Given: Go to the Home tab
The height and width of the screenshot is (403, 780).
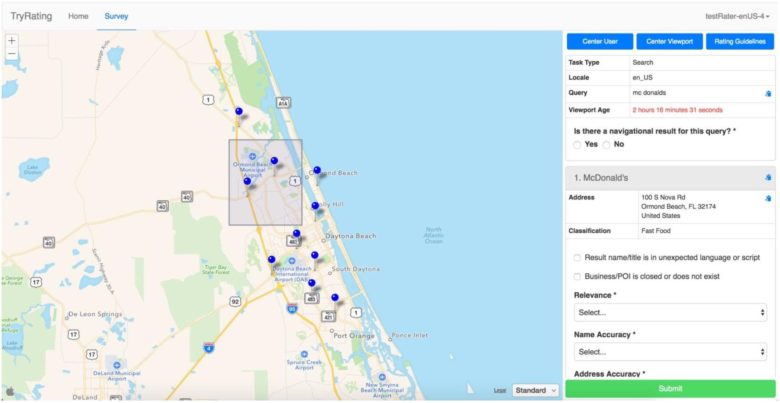Looking at the screenshot, I should [x=78, y=16].
